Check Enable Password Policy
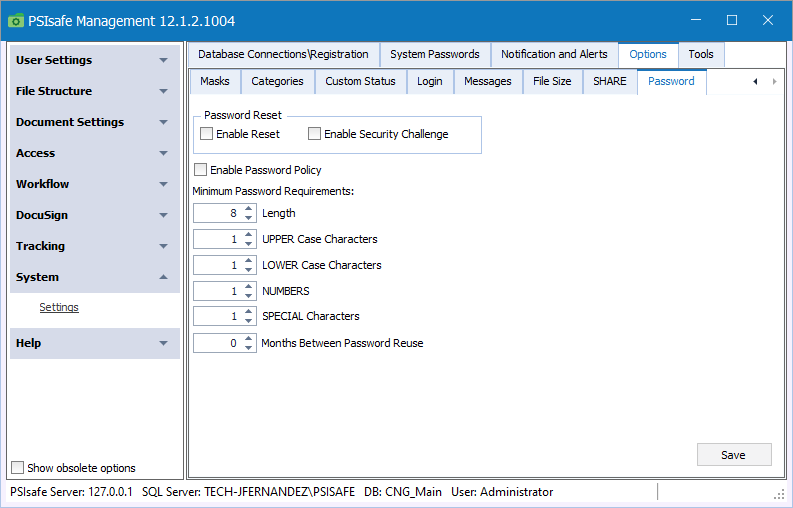Image resolution: width=793 pixels, height=508 pixels. [200, 170]
